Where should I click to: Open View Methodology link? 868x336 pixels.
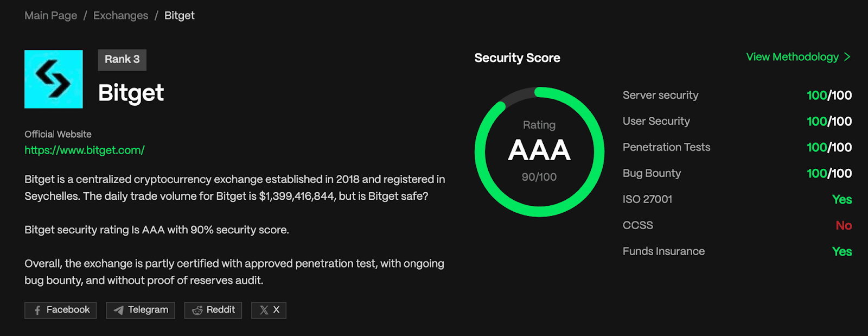coord(793,57)
